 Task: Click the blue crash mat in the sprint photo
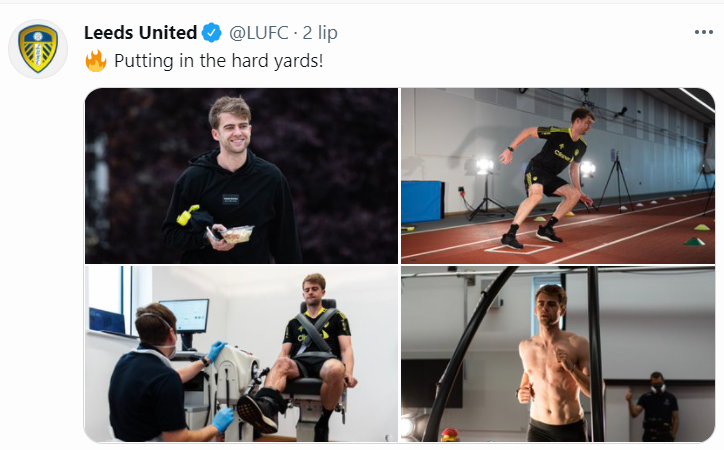422,201
